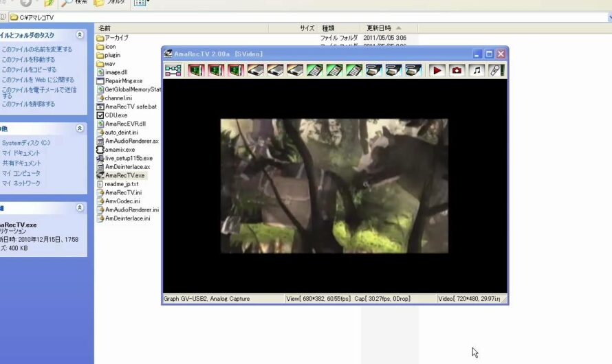
Task: Click the フォルダ button in Explorer toolbar
Action: [110, 3]
